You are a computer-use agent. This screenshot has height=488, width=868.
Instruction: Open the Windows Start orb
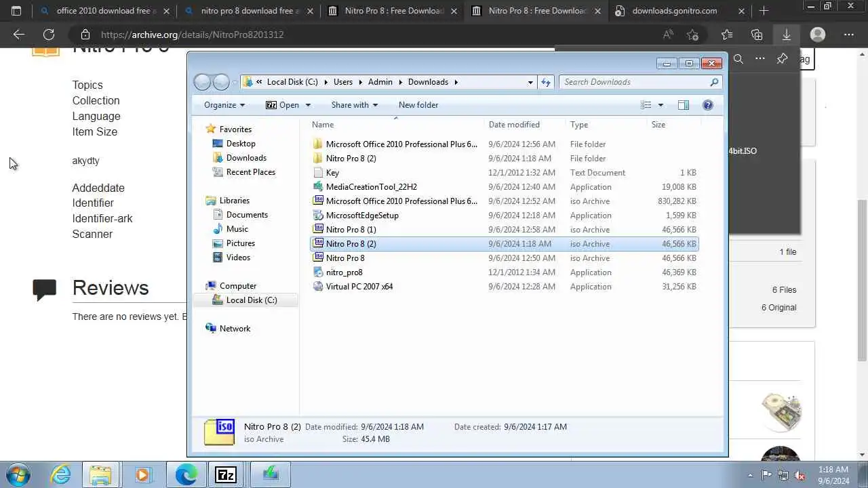pyautogui.click(x=18, y=474)
